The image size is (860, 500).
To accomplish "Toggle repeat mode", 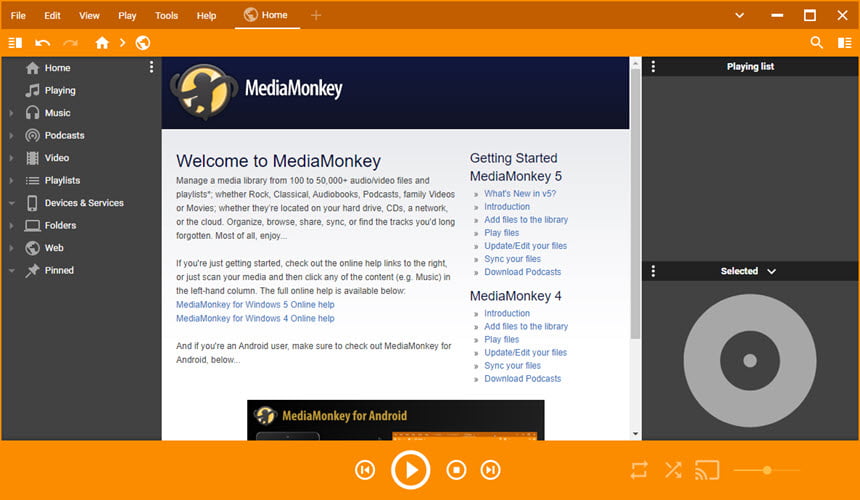I will [x=639, y=470].
